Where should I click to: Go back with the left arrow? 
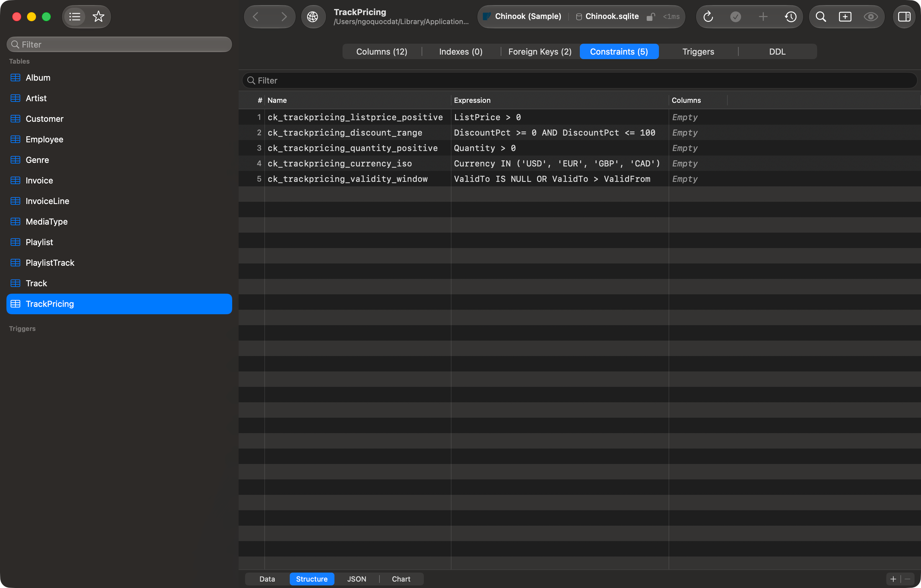[256, 17]
